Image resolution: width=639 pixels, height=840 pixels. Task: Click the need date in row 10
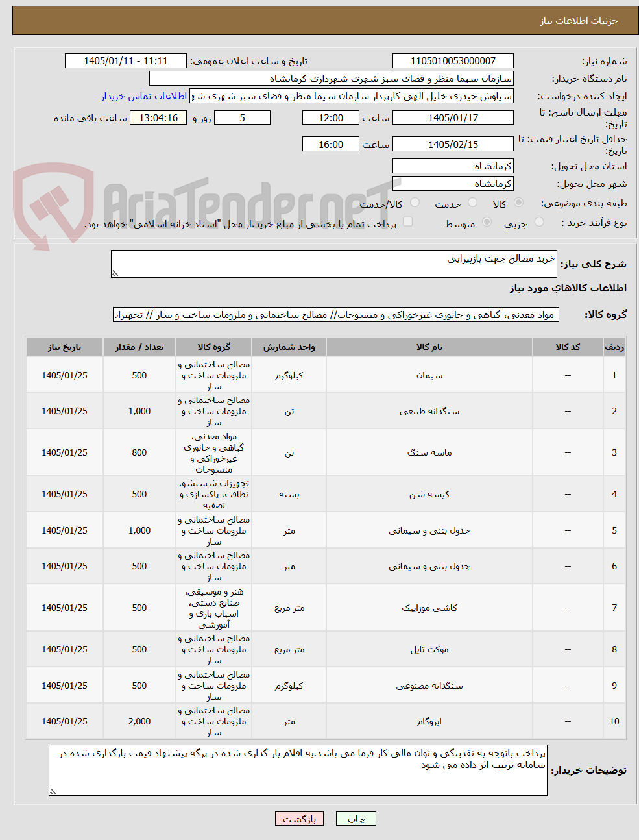click(x=64, y=721)
